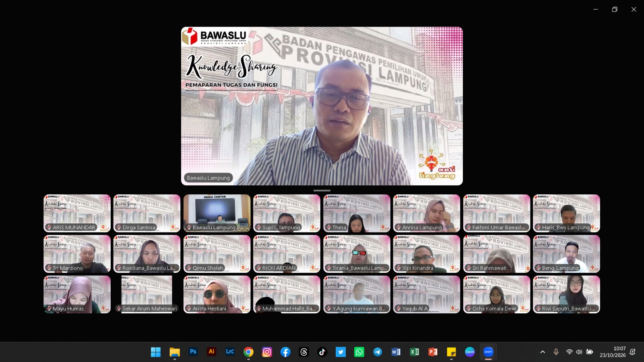Open Instagram taskbar icon
Viewport: 644px width, 362px height.
267,352
